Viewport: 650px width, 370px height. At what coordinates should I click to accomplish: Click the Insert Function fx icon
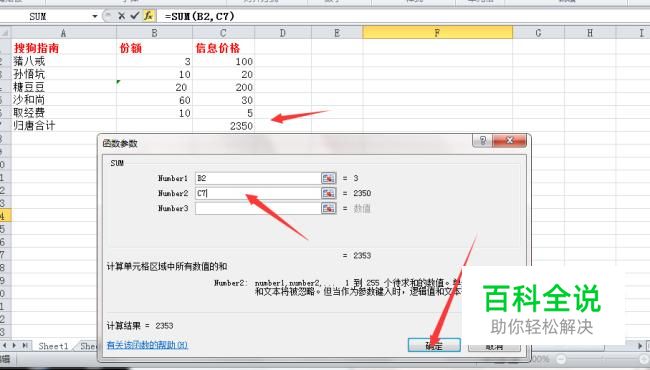tap(149, 16)
